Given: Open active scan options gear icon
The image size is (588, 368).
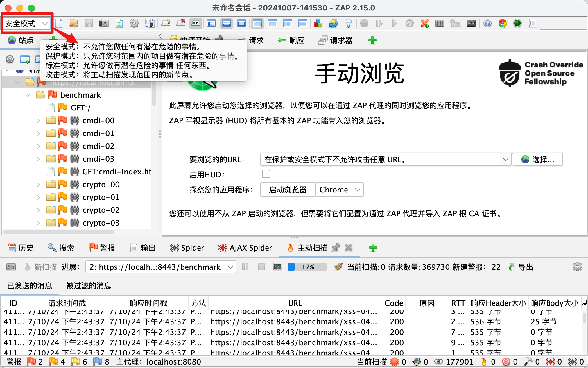Looking at the screenshot, I should coord(577,267).
